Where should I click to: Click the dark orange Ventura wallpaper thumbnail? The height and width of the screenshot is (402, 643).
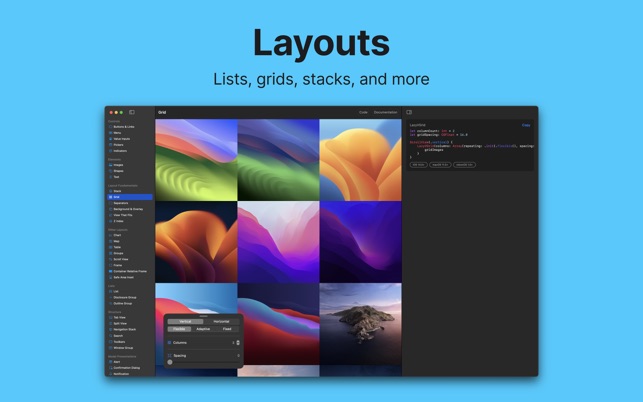point(196,242)
